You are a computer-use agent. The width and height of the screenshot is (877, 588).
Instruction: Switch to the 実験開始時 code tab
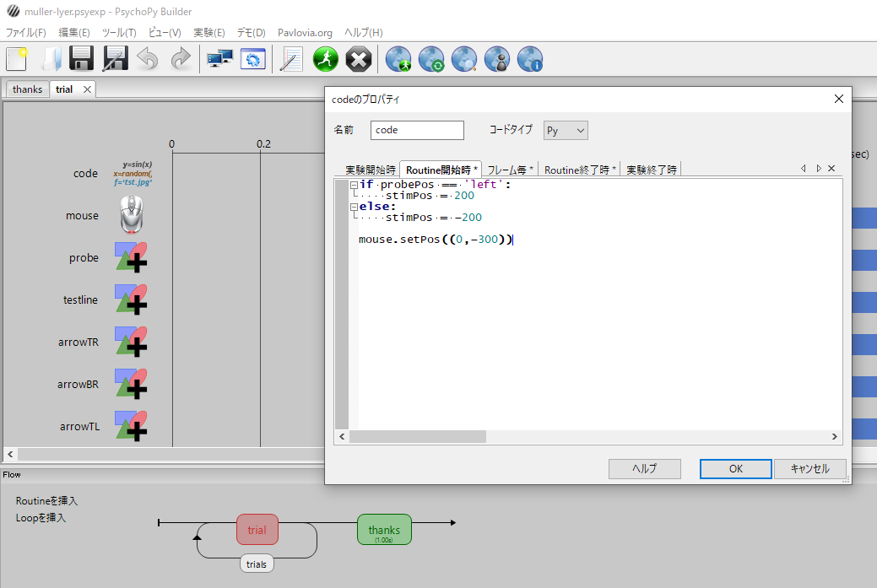pos(370,170)
